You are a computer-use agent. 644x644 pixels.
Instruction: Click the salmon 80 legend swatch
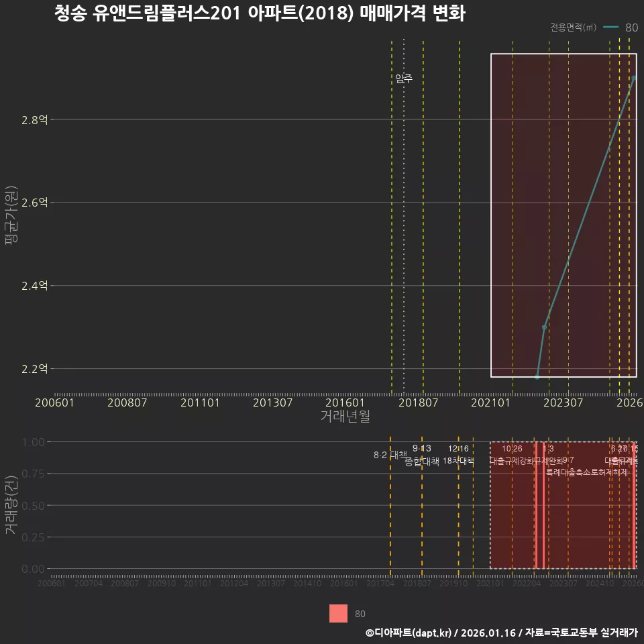pyautogui.click(x=338, y=613)
